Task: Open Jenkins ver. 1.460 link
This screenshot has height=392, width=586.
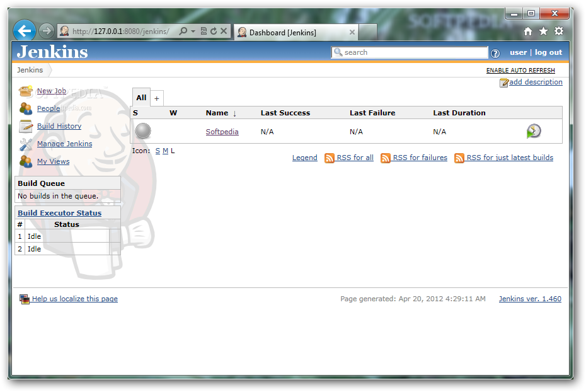Action: tap(530, 299)
